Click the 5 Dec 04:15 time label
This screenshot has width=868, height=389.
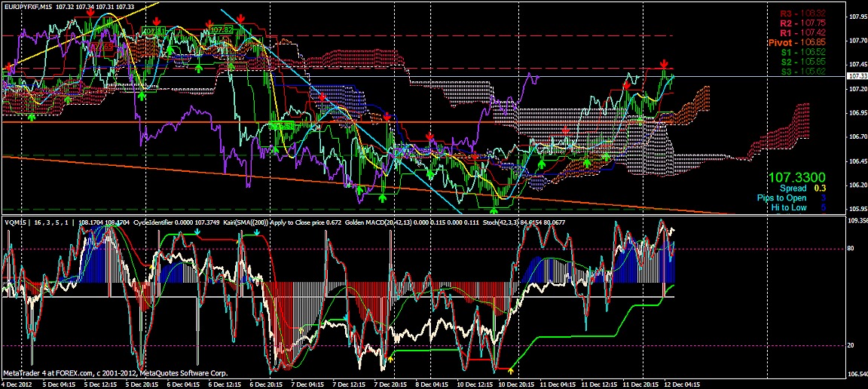pyautogui.click(x=60, y=384)
